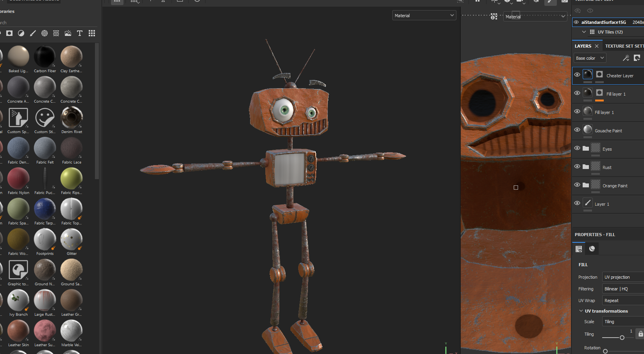
Task: Toggle visibility of Orange Paint folder
Action: coord(577,185)
